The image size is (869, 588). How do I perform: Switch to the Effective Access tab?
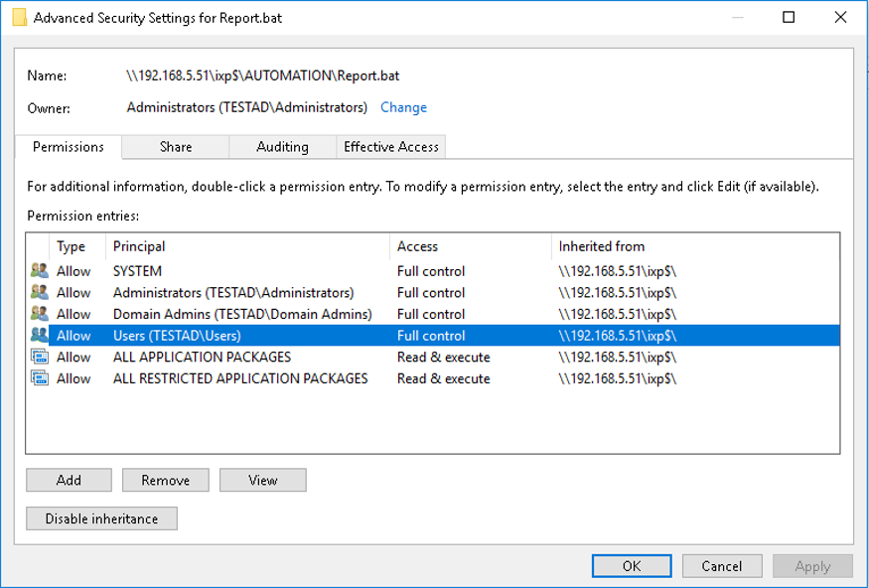(390, 146)
